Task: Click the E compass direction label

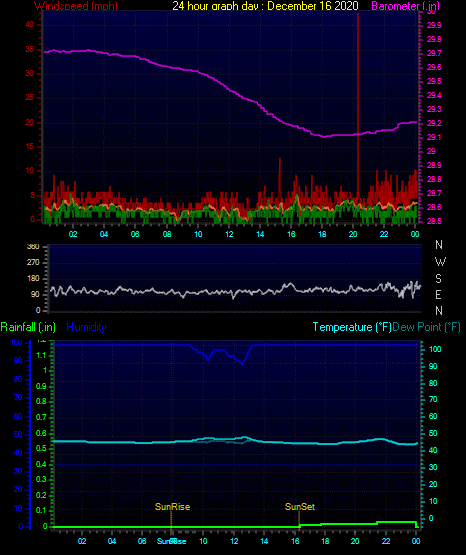Action: 438,294
